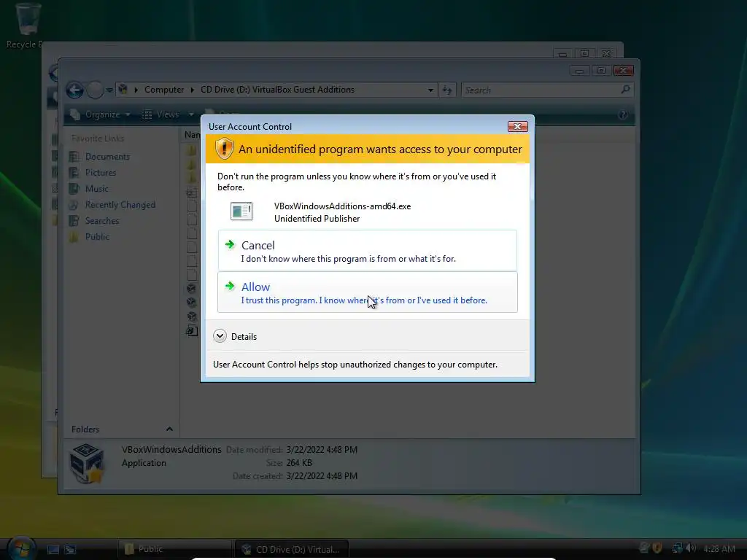Click the Search input field
The width and height of the screenshot is (747, 560).
click(541, 90)
